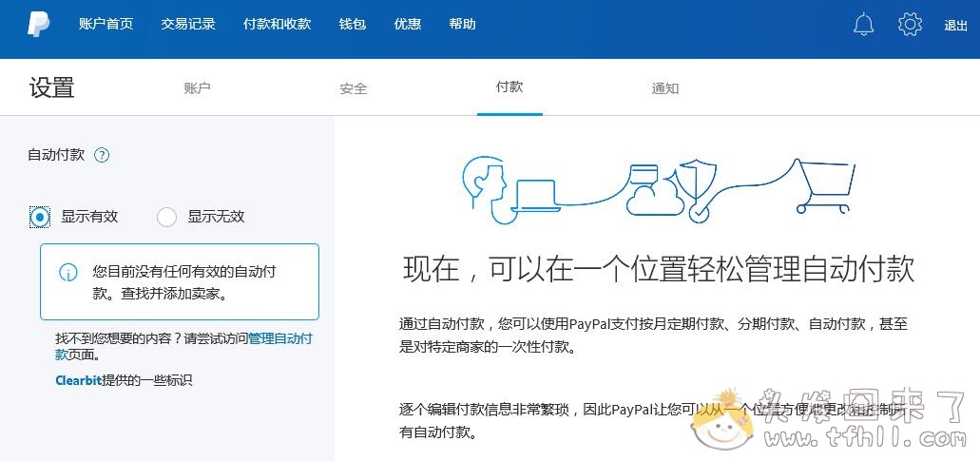The image size is (980, 461).
Task: Open the 优惠 menu item
Action: tap(408, 25)
